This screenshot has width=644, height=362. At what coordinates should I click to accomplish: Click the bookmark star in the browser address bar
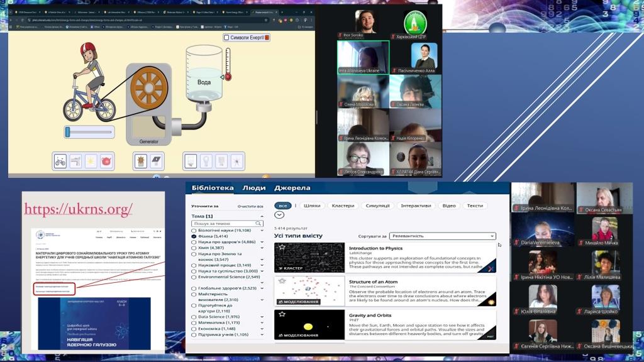[x=266, y=19]
